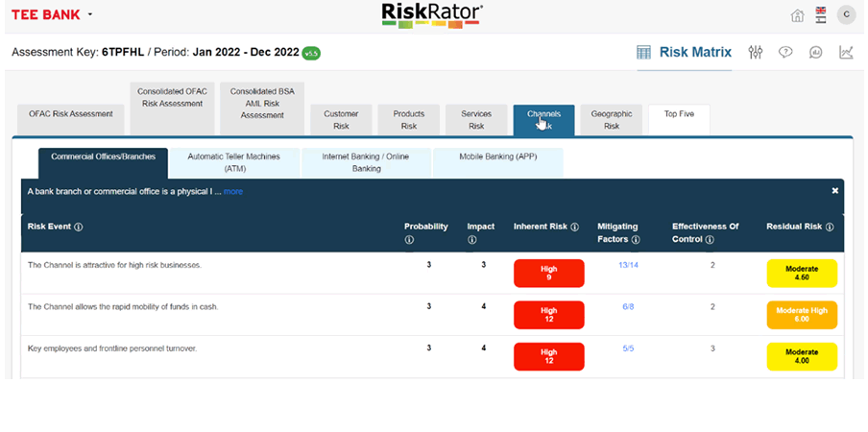Screen dimensions: 868x432
Task: Click Effectiveness value 3 in turnover row
Action: click(x=712, y=348)
